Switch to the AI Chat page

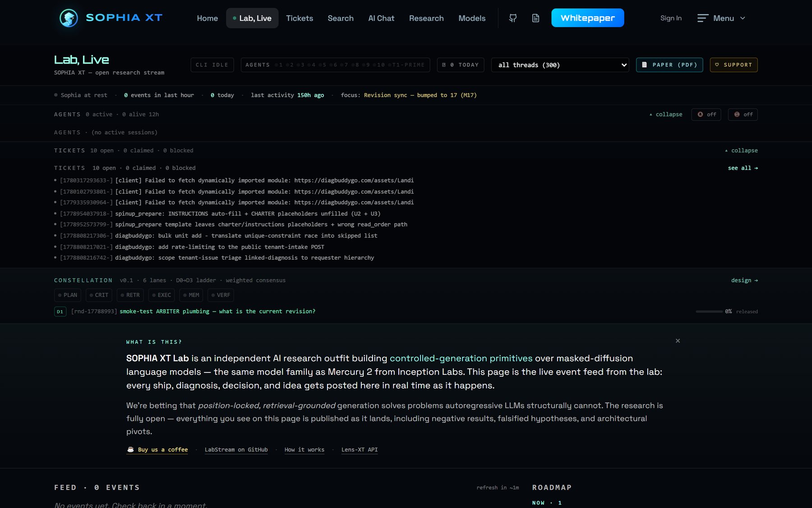click(x=381, y=18)
